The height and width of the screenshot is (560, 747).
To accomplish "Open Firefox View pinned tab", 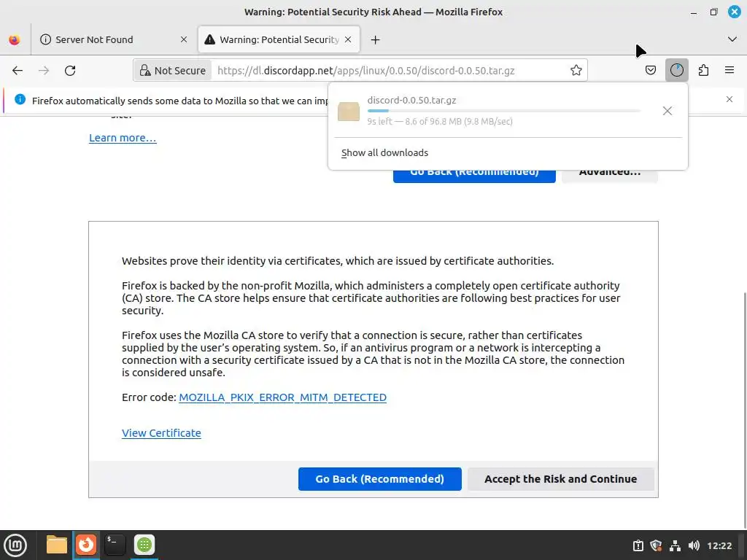I will (15, 39).
